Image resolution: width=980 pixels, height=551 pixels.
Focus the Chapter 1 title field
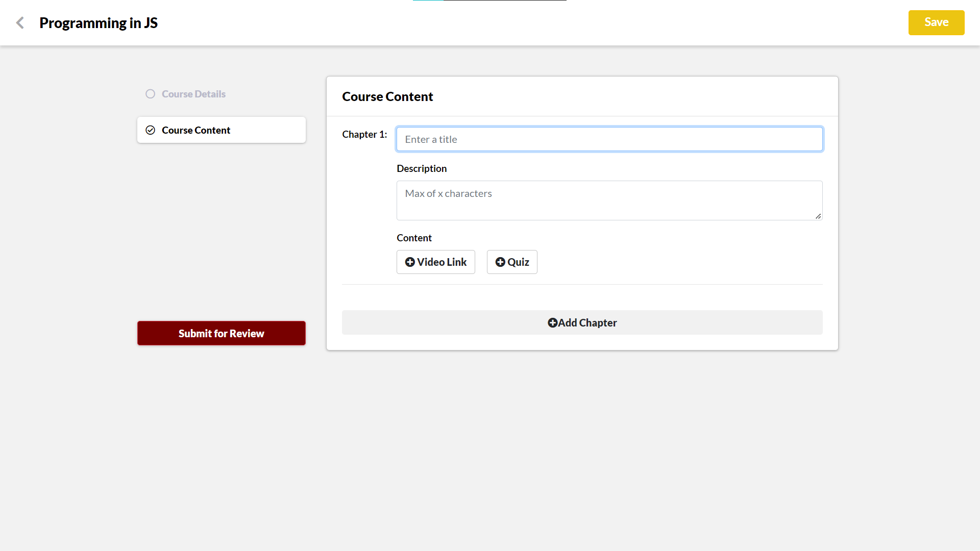(x=609, y=139)
